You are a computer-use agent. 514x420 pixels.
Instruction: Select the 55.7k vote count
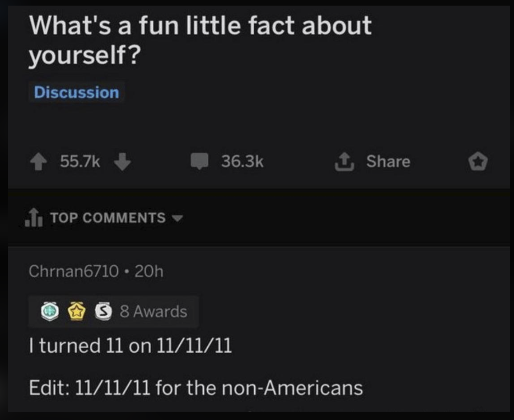pos(80,162)
